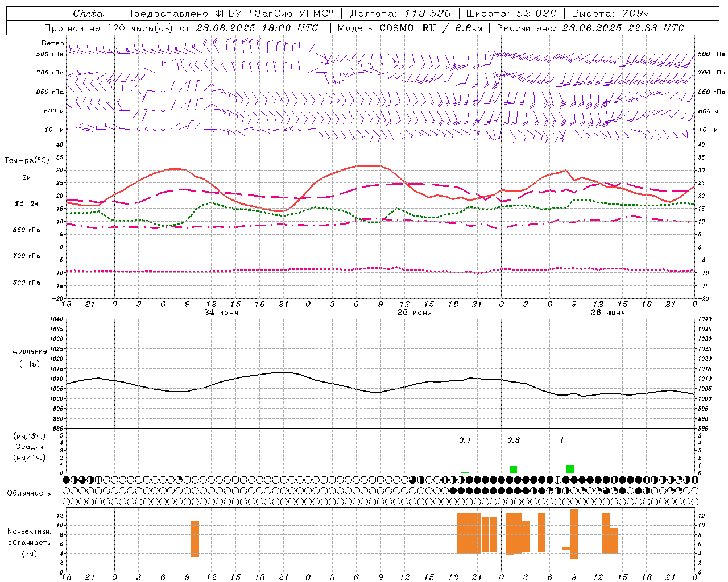This screenshot has height=582, width=728.
Task: Click the Облачность cloud cover label
Action: [x=29, y=493]
